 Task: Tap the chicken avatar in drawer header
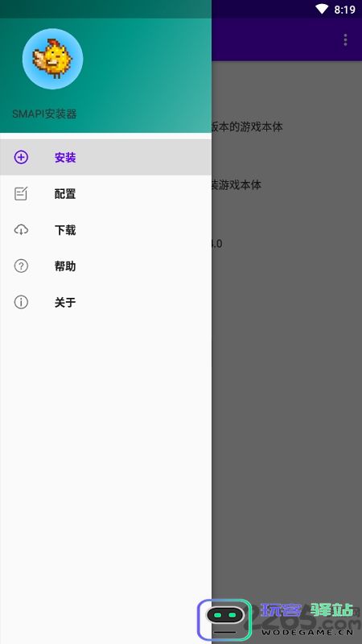(52, 59)
